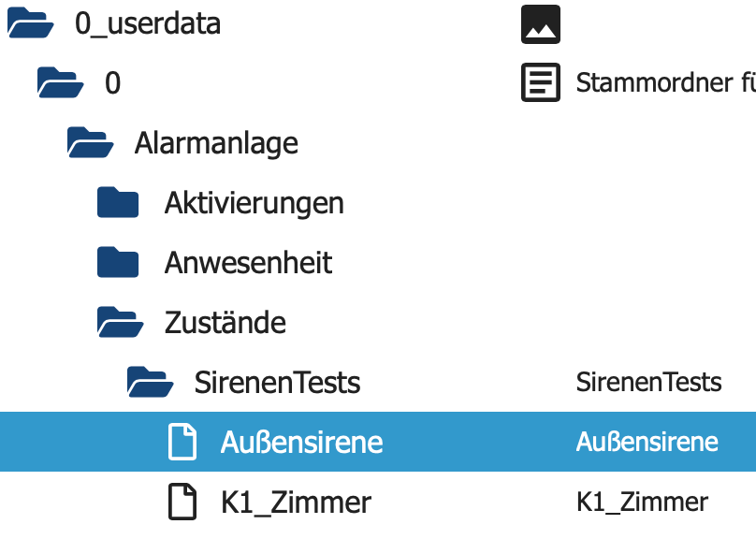Collapse the 0_userdata open folder icon
The height and width of the screenshot is (539, 756).
30,23
